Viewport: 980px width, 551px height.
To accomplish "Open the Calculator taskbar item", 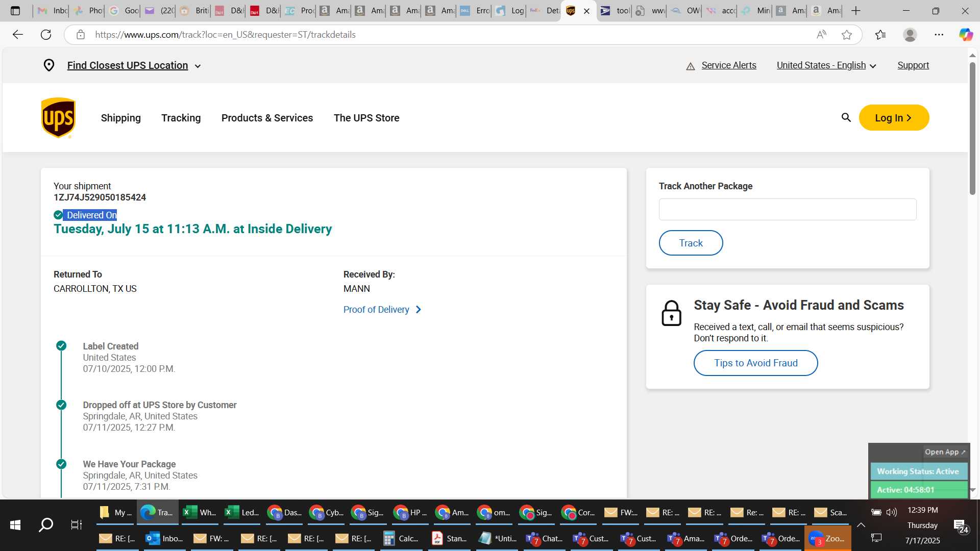I will (x=402, y=539).
